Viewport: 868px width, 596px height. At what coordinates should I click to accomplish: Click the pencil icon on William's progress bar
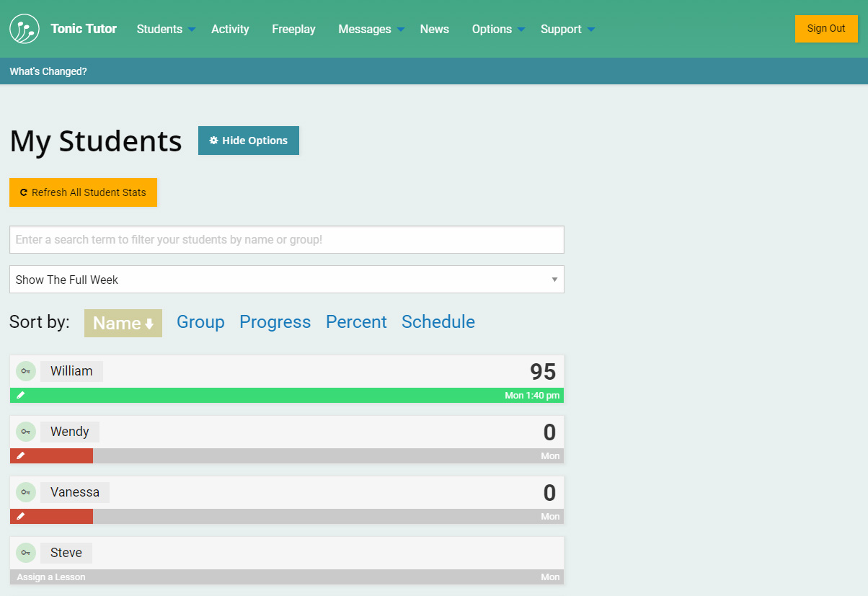click(21, 395)
